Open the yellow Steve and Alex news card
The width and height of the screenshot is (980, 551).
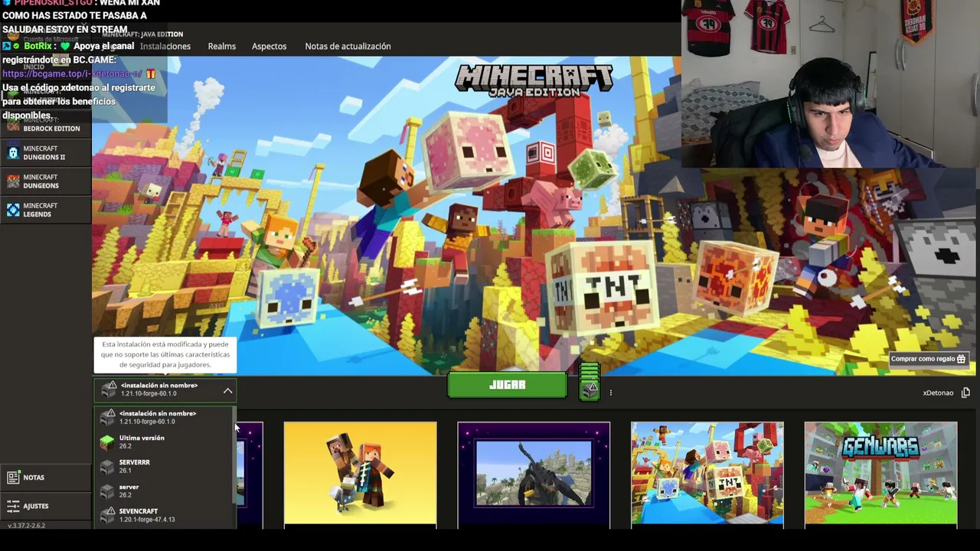(x=361, y=474)
